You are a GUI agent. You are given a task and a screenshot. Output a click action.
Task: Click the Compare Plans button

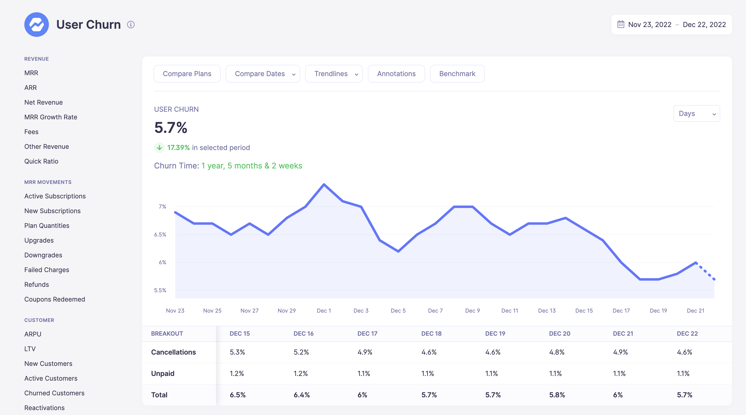[187, 74]
